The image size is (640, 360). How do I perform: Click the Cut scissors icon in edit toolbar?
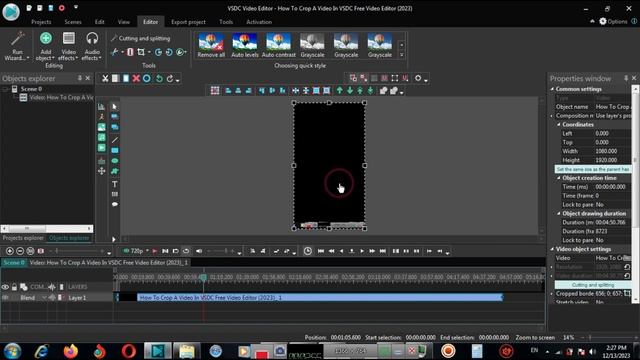point(105,78)
